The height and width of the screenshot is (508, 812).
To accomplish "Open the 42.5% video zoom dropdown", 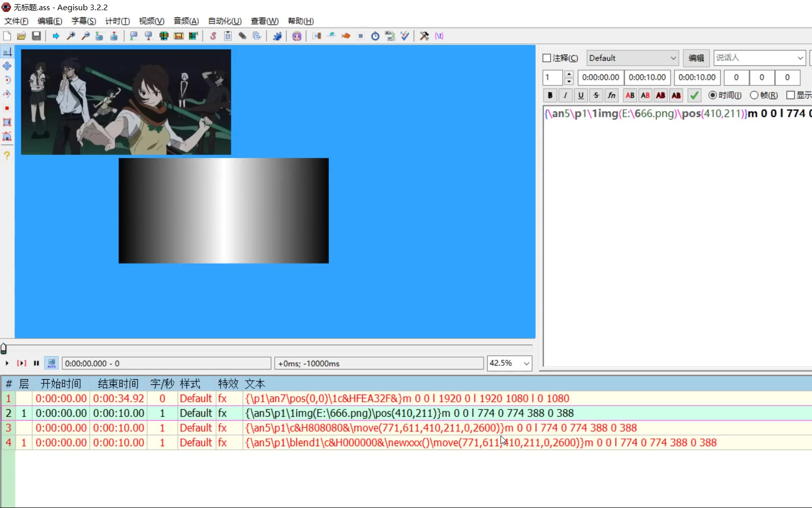I will pyautogui.click(x=509, y=363).
